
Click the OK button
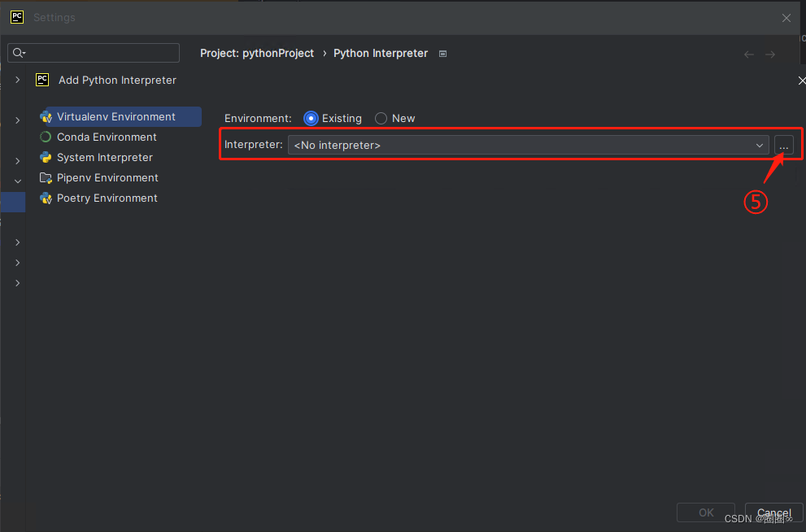[706, 512]
